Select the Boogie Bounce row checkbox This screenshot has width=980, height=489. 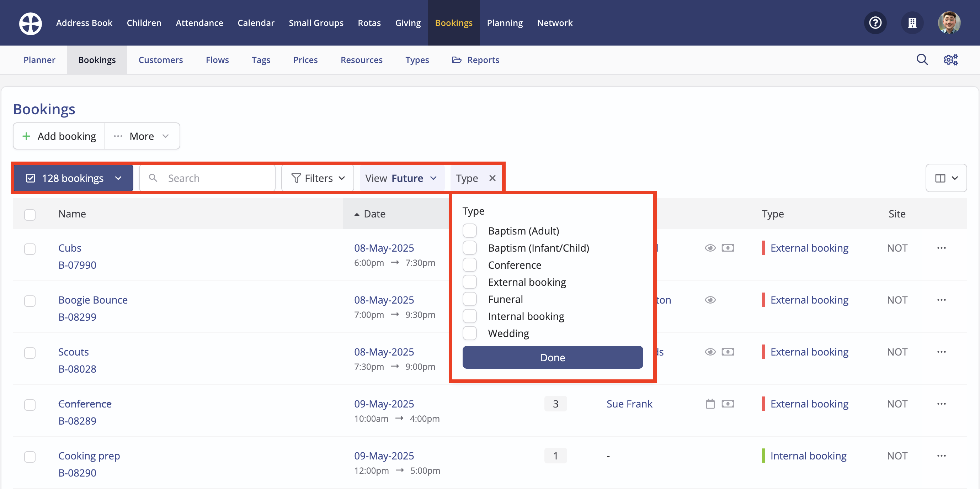coord(30,301)
